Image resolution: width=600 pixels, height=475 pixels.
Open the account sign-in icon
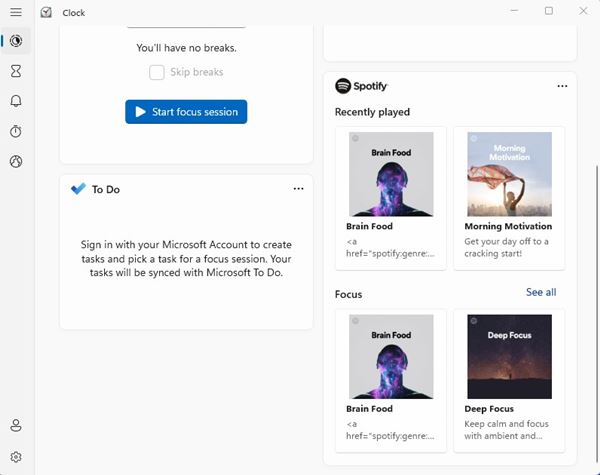tap(16, 425)
